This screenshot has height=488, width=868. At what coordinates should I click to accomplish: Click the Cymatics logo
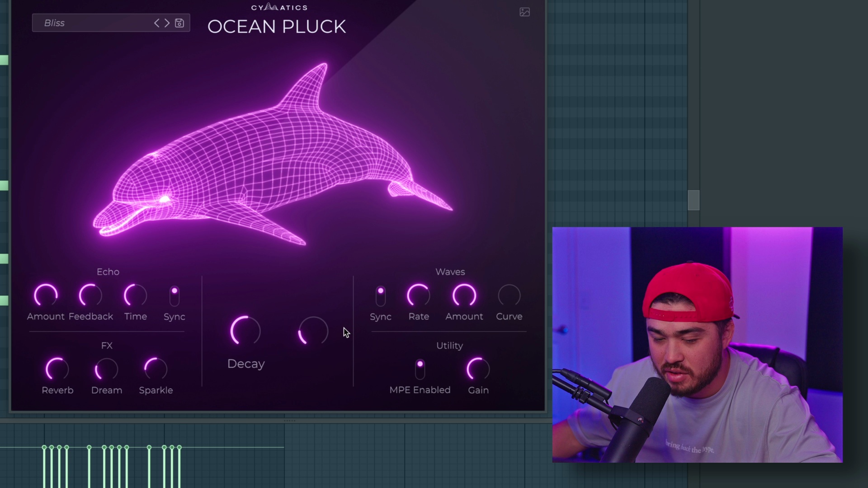click(x=279, y=7)
